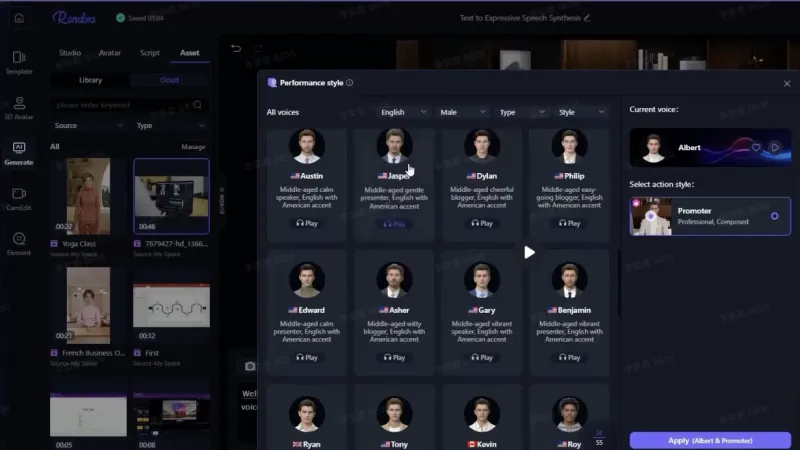Screen dimensions: 800x450
Task: Open the 00:05 asset thumbnail
Action: tap(88, 415)
